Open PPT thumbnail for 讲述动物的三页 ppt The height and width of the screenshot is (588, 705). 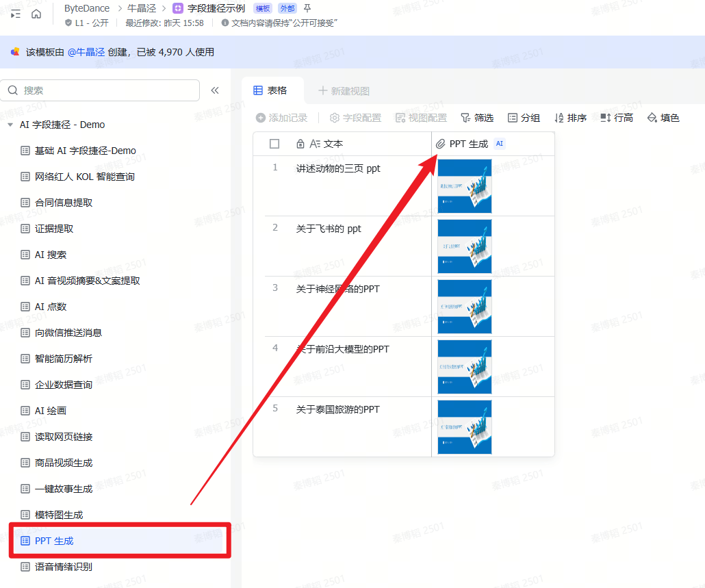point(465,186)
